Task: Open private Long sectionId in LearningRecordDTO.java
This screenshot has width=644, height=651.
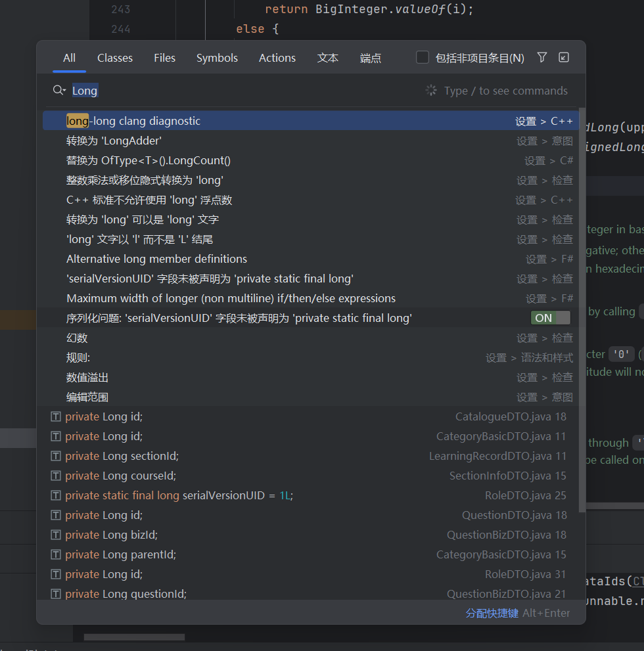Action: click(311, 456)
